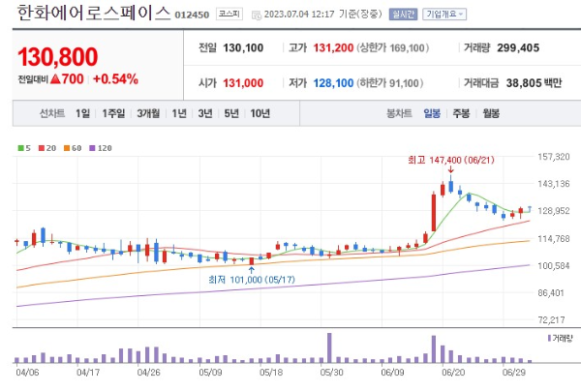Click the 전일 value 130,100
581x392 pixels.
(243, 48)
